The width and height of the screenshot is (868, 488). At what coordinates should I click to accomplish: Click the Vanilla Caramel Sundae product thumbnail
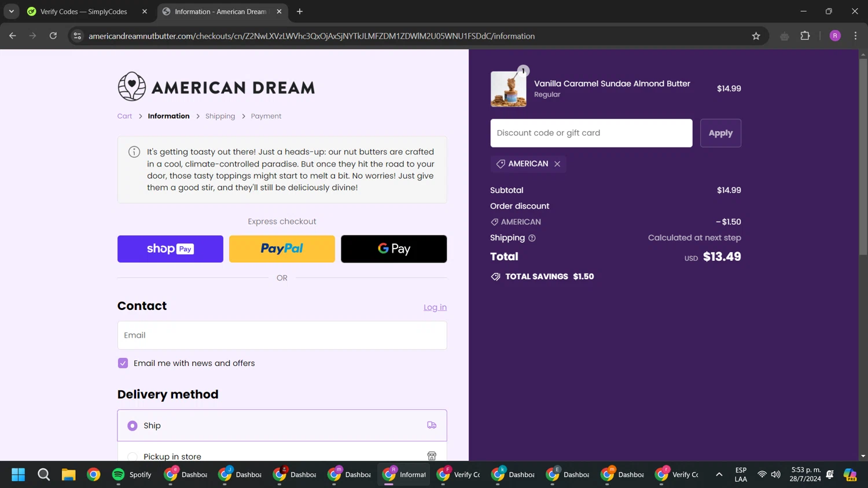[508, 89]
